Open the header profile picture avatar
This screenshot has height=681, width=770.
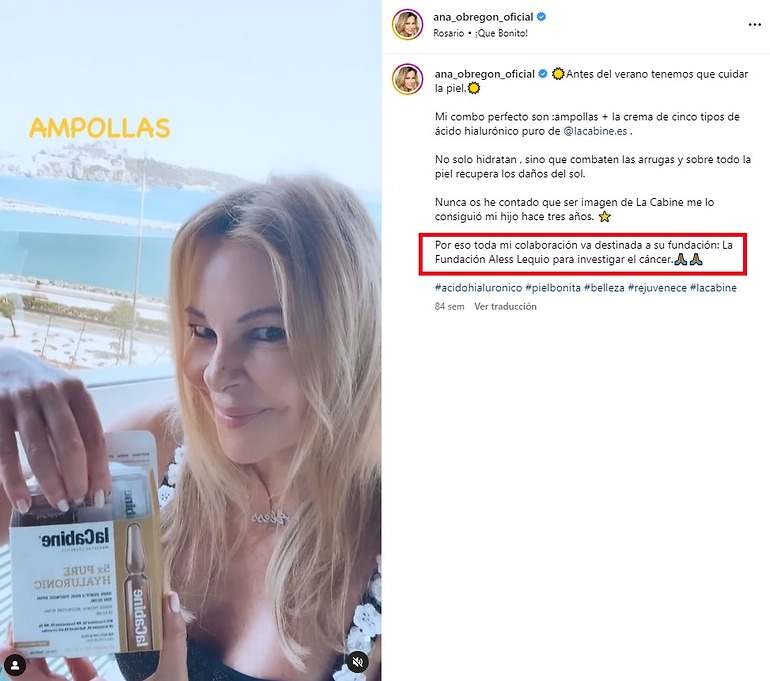tap(407, 24)
